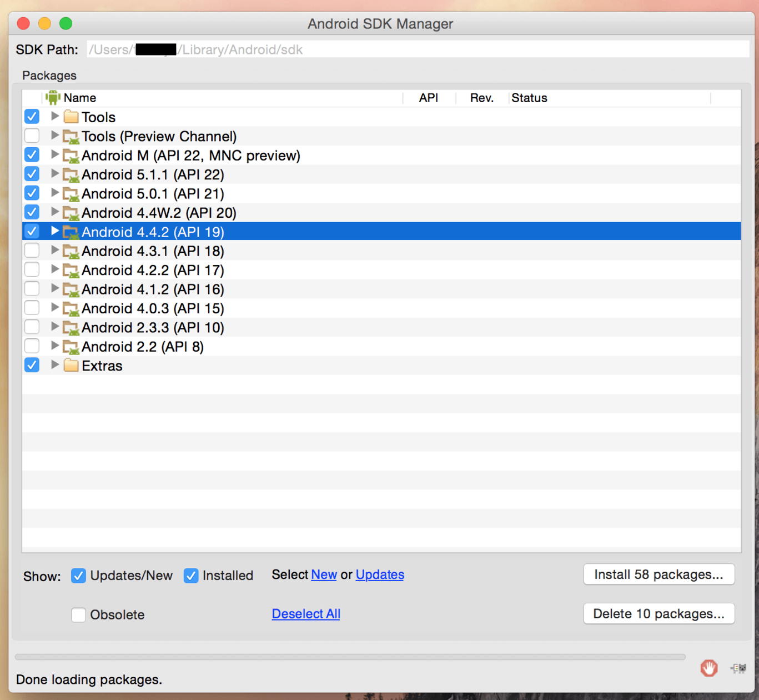The image size is (759, 700).
Task: Expand the Android 4.2.2 (API 17) node
Action: click(54, 269)
